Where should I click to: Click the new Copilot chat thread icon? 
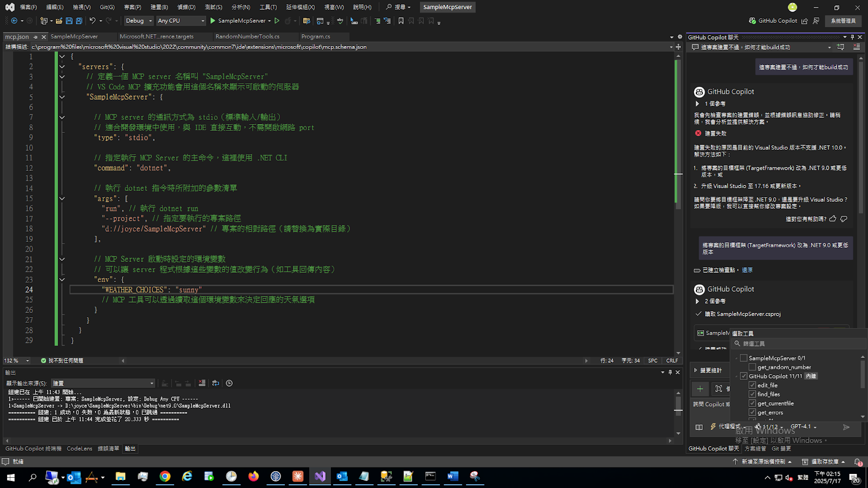point(840,47)
